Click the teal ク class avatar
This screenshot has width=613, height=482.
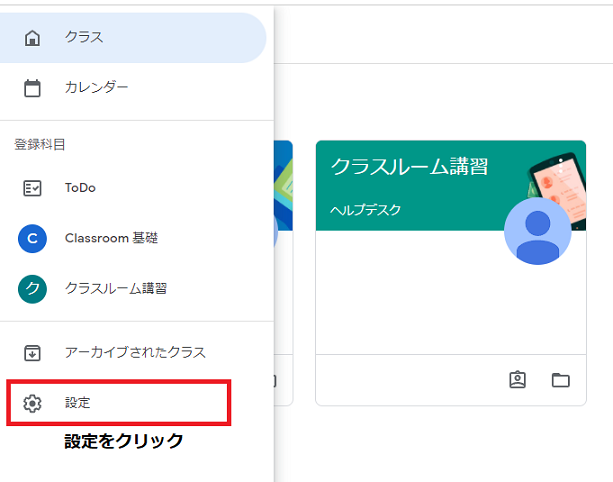tap(32, 289)
